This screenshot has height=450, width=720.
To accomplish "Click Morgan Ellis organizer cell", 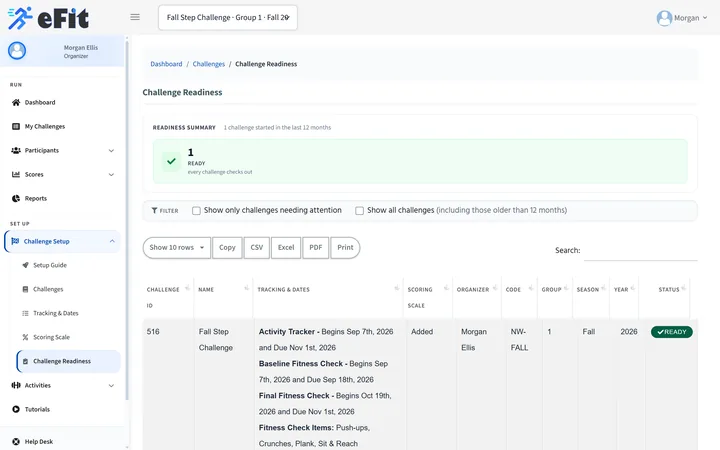I will click(x=473, y=340).
